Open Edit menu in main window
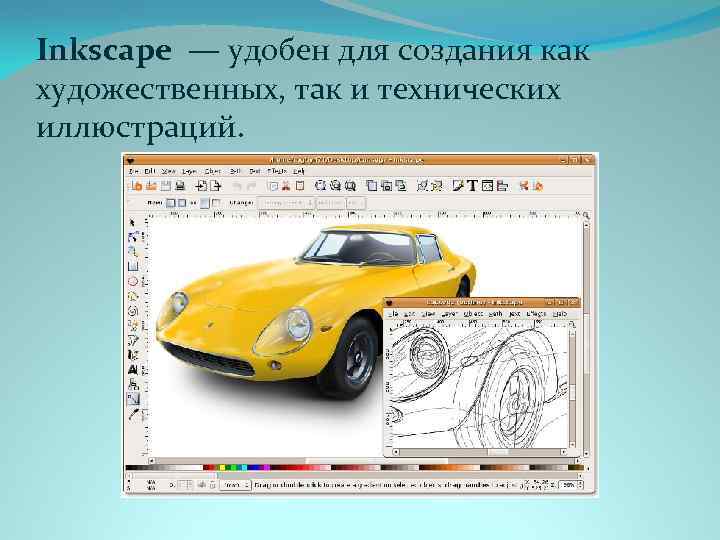The image size is (720, 540). 150,171
